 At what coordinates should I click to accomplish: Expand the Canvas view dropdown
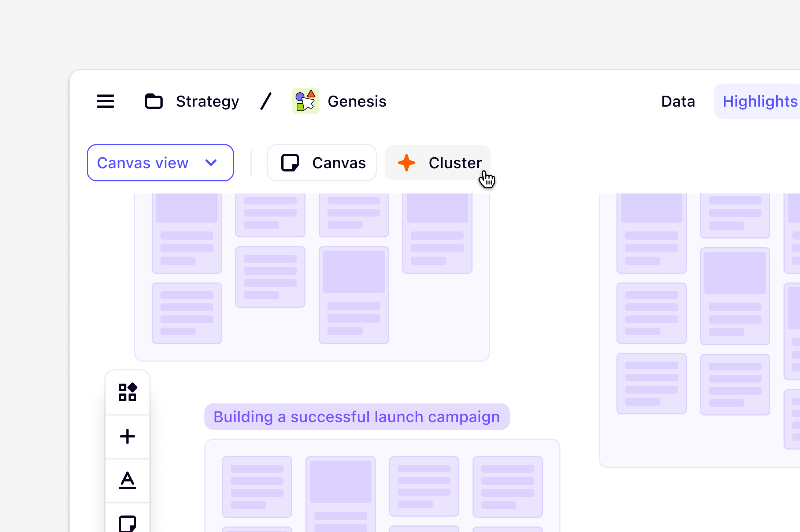click(160, 163)
